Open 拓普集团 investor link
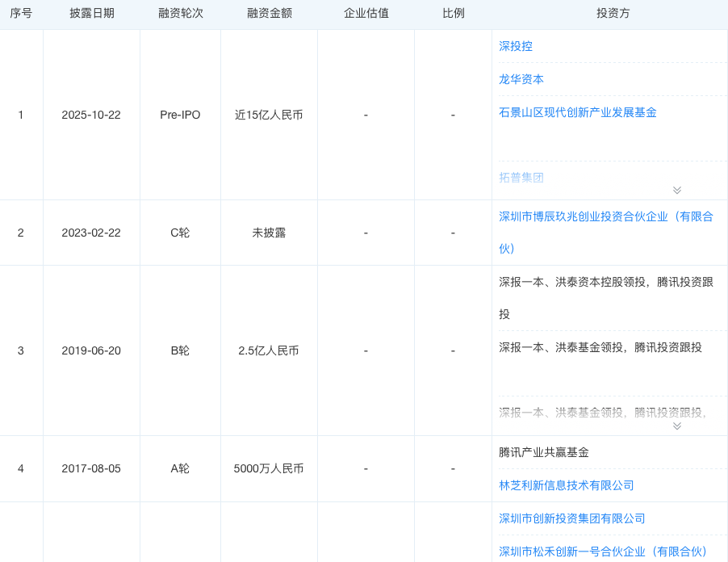The width and height of the screenshot is (728, 562). tap(521, 177)
